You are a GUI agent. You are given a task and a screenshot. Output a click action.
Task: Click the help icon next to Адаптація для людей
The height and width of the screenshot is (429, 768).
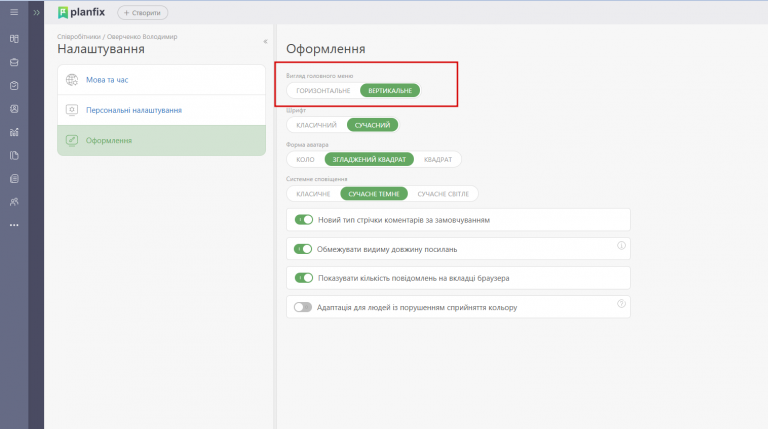click(621, 304)
